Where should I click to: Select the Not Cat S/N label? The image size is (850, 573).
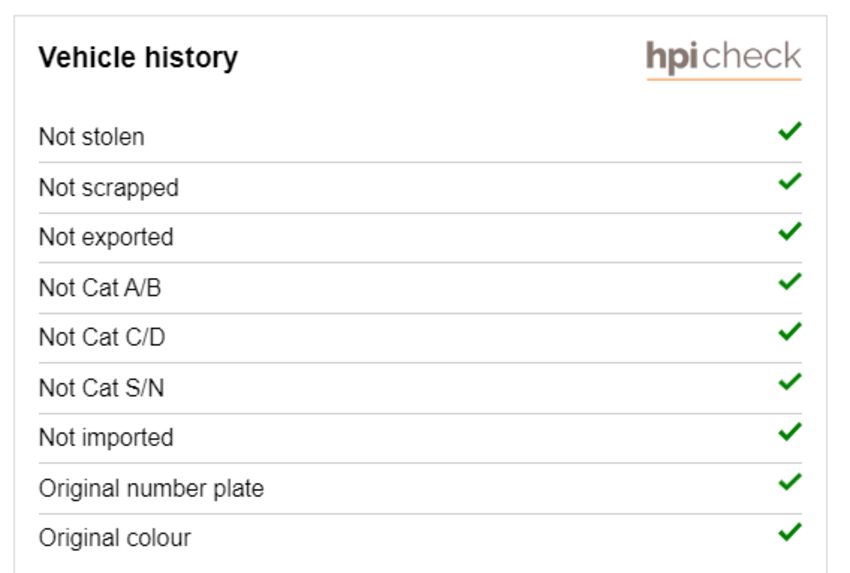[x=101, y=388]
